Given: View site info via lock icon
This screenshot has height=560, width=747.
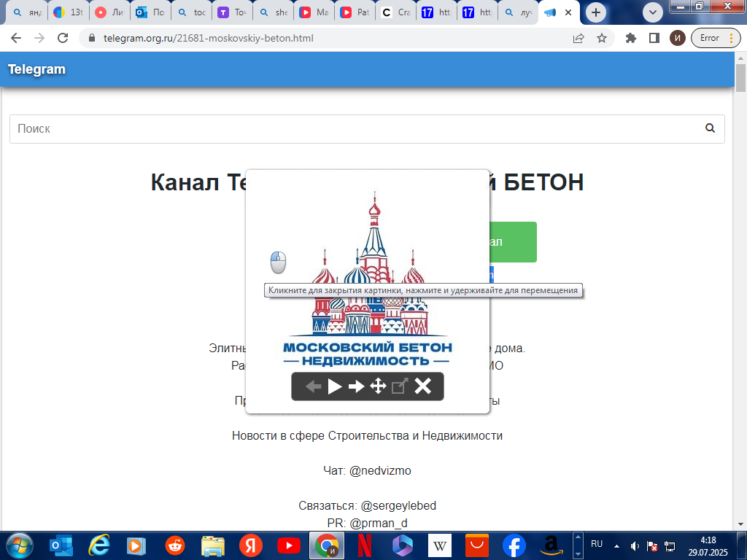Looking at the screenshot, I should [x=92, y=38].
